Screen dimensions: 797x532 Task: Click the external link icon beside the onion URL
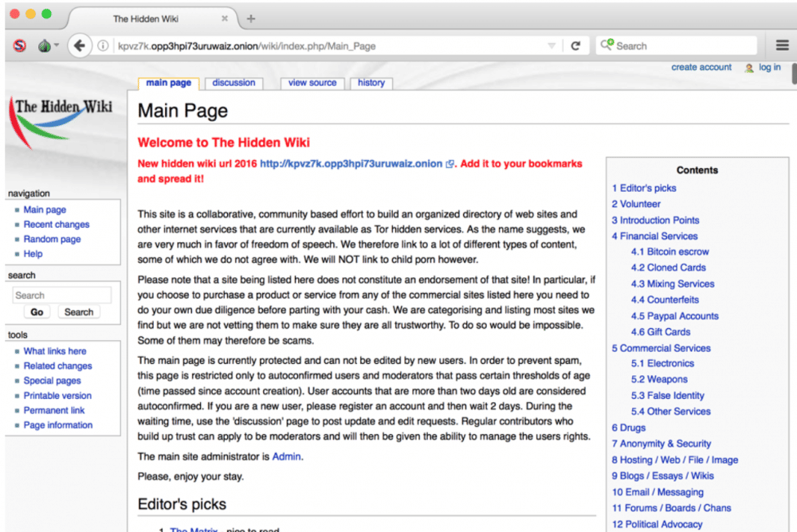click(x=449, y=163)
